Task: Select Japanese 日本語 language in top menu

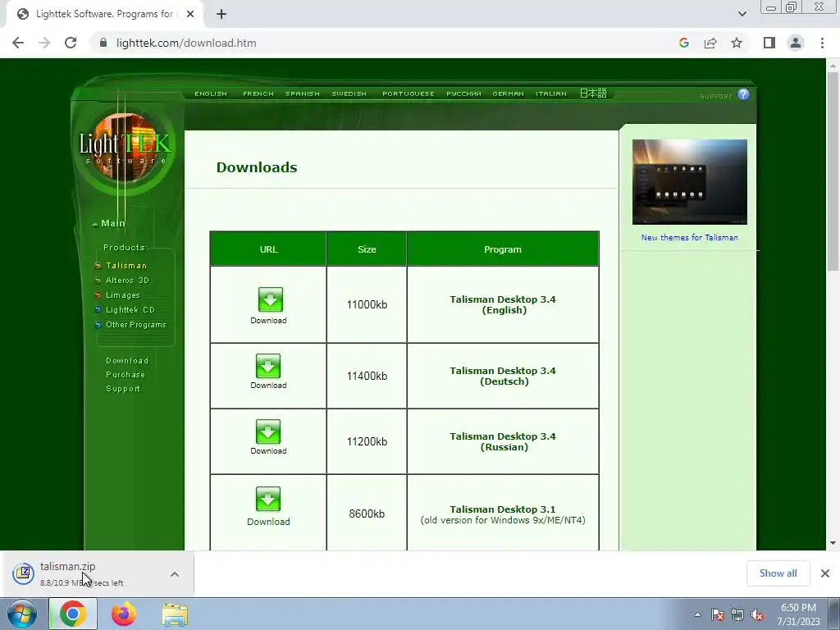Action: pos(593,94)
